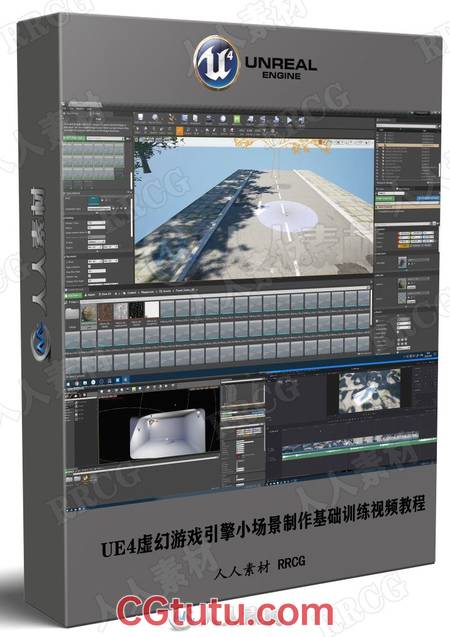Click the blue Blueprint/Add Script button
450x637 pixels.
pyautogui.click(x=428, y=198)
